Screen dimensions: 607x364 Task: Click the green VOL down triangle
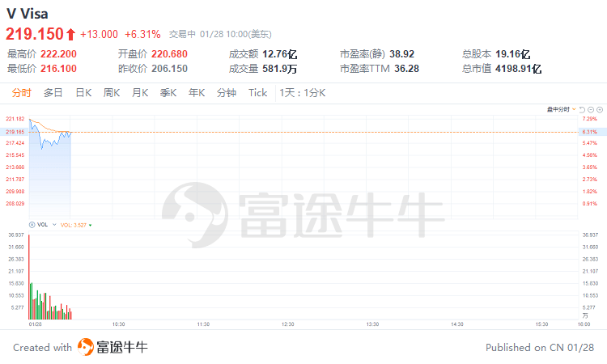click(x=91, y=224)
